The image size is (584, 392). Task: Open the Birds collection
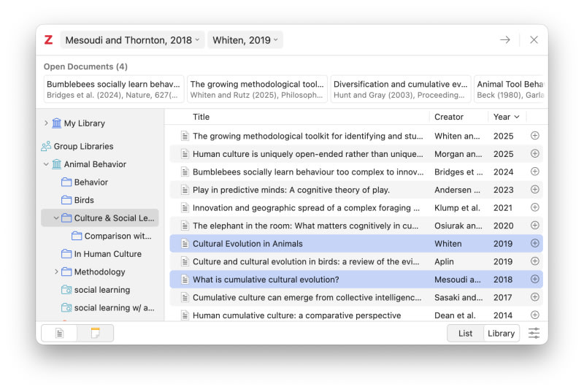(x=84, y=200)
